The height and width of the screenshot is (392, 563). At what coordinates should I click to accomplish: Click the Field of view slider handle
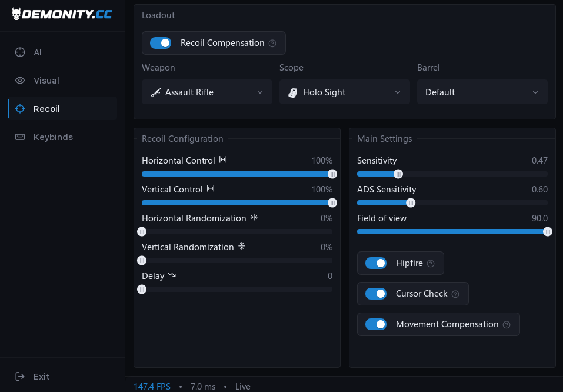click(x=548, y=232)
